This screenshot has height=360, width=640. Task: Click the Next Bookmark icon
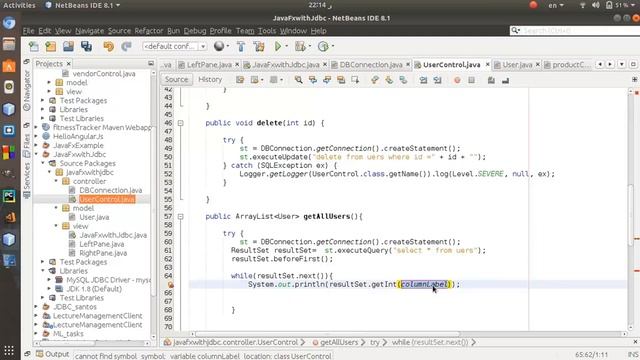click(389, 80)
